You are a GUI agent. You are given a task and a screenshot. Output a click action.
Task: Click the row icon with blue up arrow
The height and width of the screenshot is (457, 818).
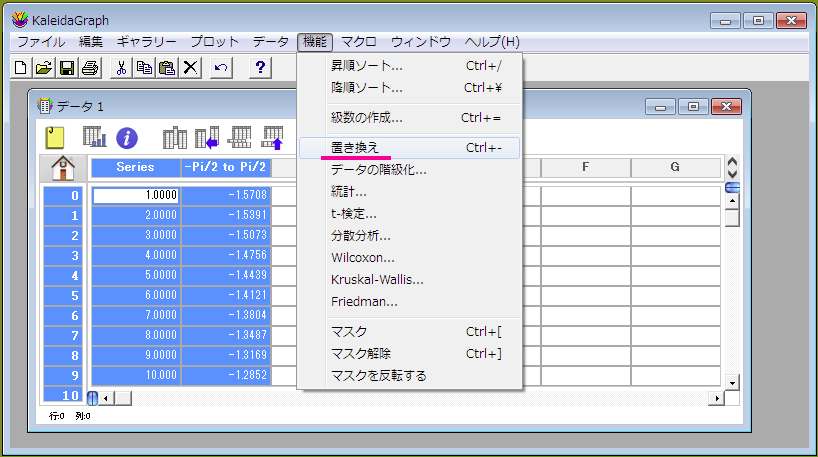pyautogui.click(x=272, y=138)
